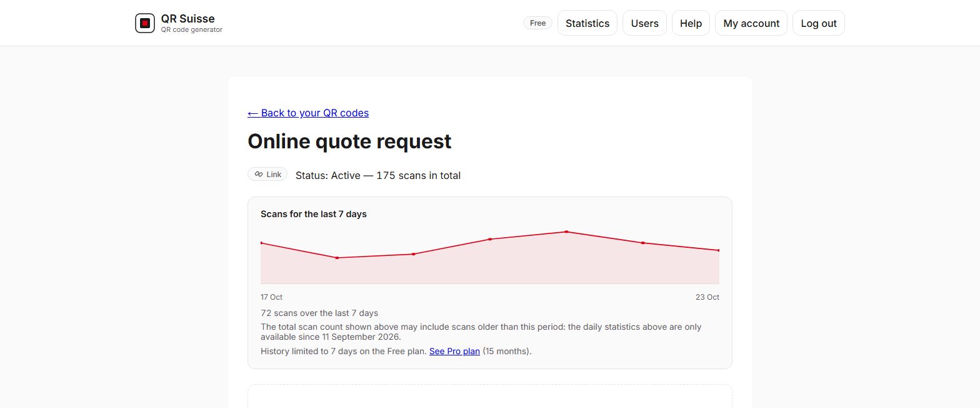This screenshot has height=408, width=980.
Task: Click the 17 Oct axis label
Action: coord(271,297)
